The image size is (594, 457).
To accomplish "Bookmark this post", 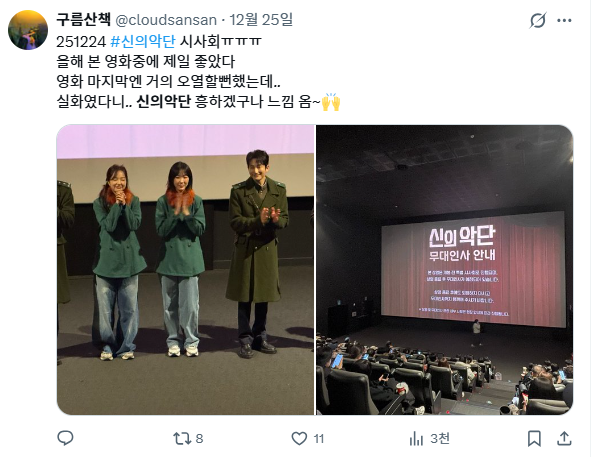I will click(534, 438).
